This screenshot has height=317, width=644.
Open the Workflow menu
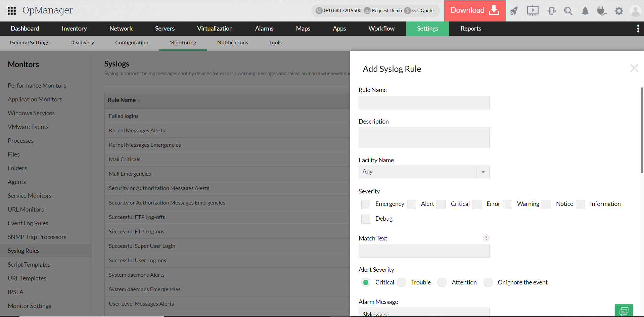(x=381, y=29)
